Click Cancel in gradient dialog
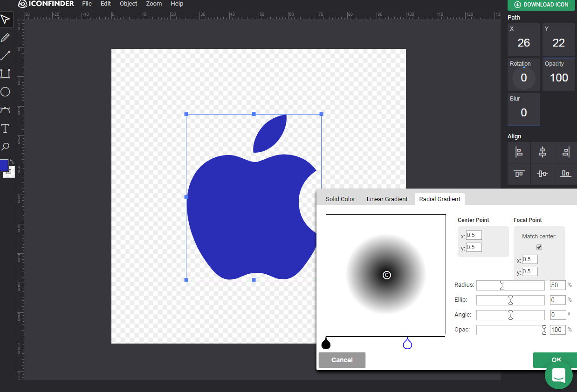The height and width of the screenshot is (392, 577). 342,360
